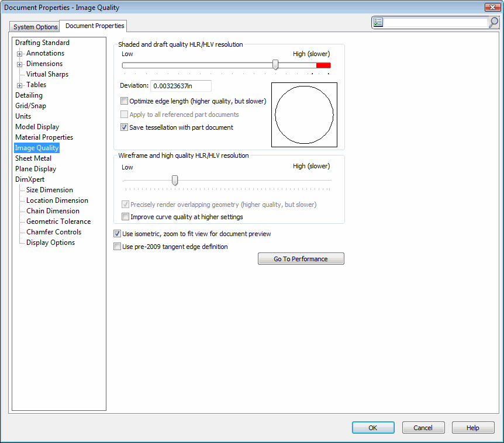This screenshot has height=443, width=504.
Task: Select Virtual Sharps in the tree
Action: (47, 74)
